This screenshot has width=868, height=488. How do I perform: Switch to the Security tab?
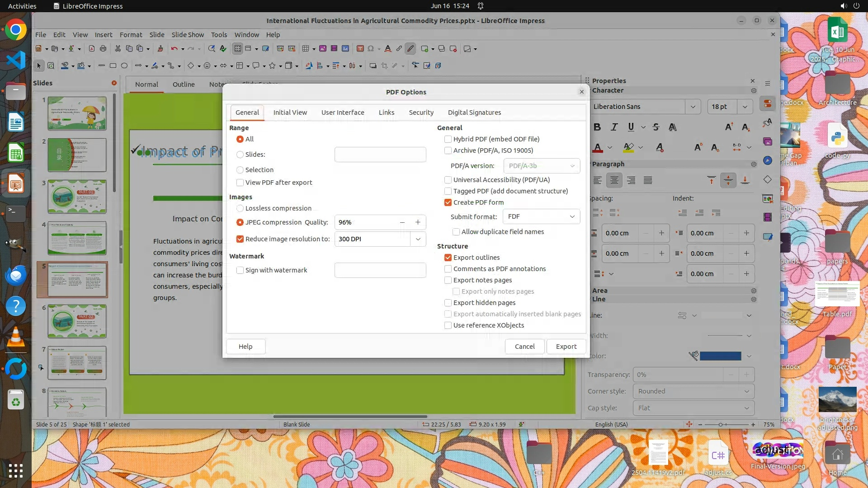pyautogui.click(x=421, y=113)
